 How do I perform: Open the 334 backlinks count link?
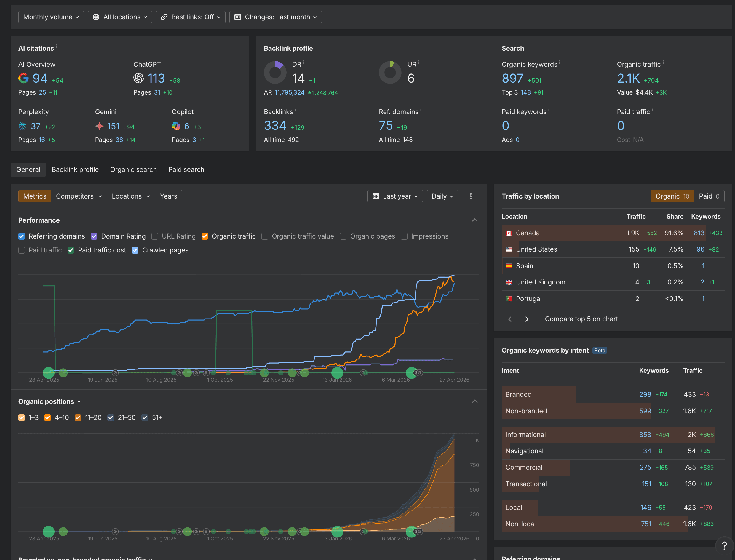275,126
